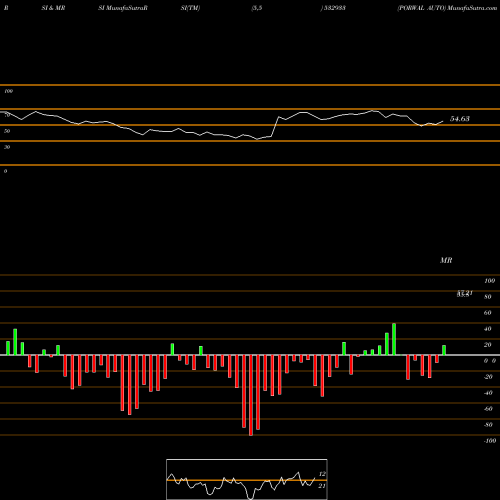Click the last green bar at right of histogram

pos(444,350)
